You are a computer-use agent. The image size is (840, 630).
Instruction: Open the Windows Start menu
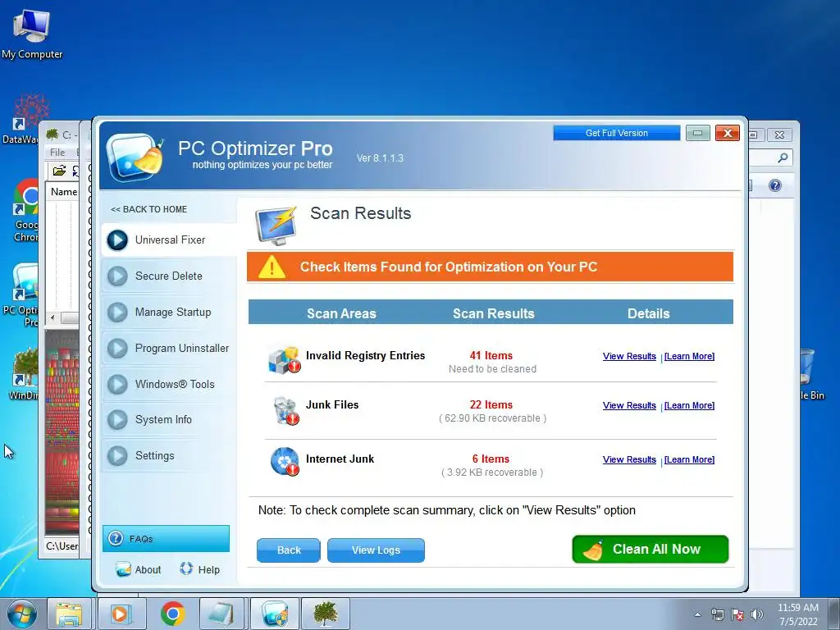point(22,614)
